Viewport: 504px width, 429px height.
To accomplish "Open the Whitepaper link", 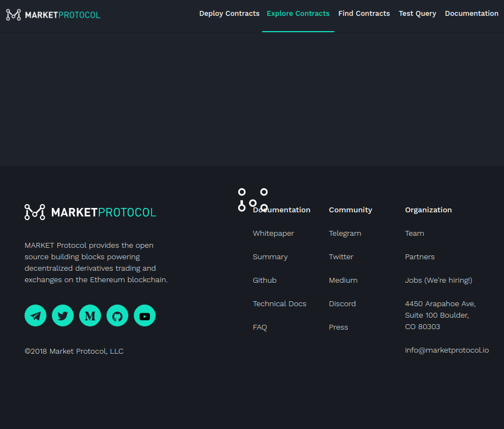I will (273, 233).
